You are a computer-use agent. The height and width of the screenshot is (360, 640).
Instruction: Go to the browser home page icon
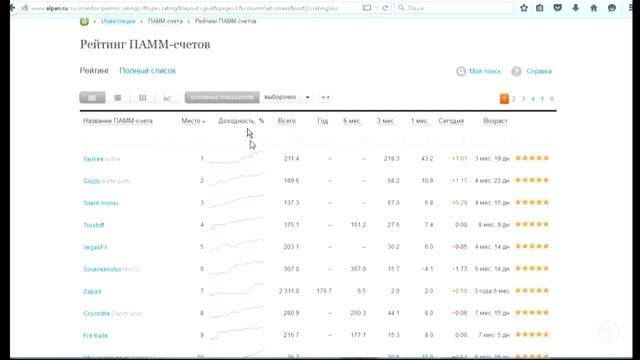click(593, 8)
